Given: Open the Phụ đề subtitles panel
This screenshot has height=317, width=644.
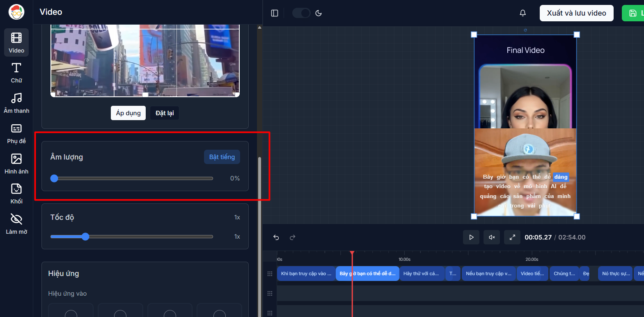Looking at the screenshot, I should [x=16, y=133].
